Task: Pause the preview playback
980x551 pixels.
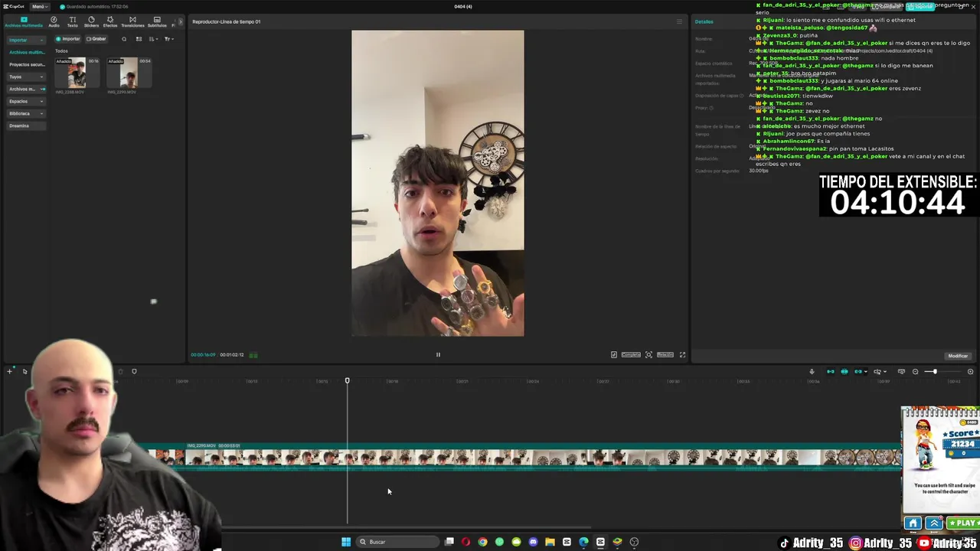Action: pos(438,355)
